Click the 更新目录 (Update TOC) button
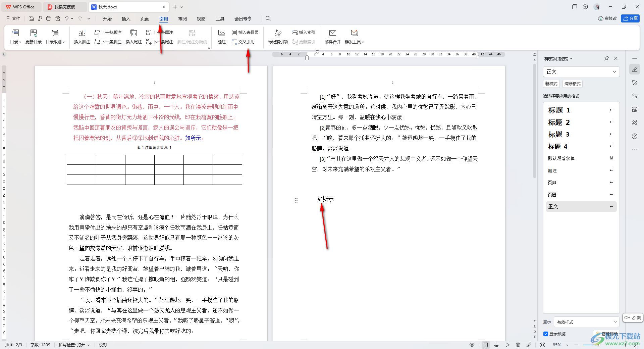This screenshot has width=644, height=349. tap(34, 37)
